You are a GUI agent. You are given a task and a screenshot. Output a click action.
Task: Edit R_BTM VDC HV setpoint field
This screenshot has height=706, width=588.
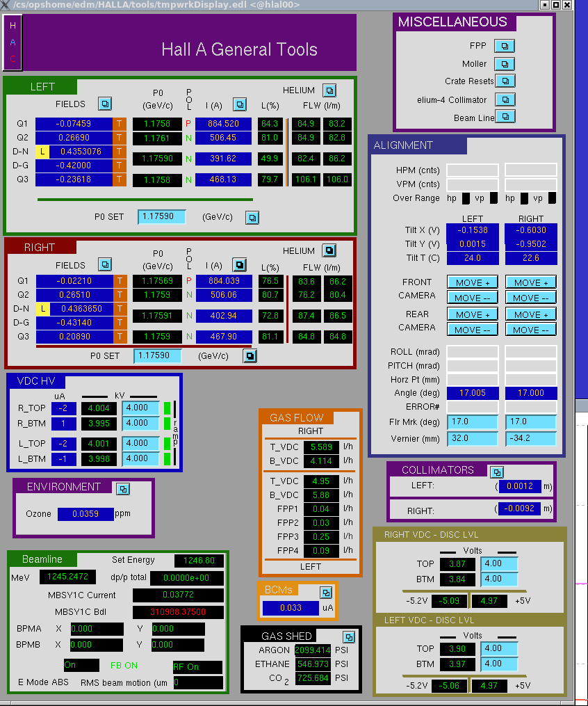[x=140, y=423]
